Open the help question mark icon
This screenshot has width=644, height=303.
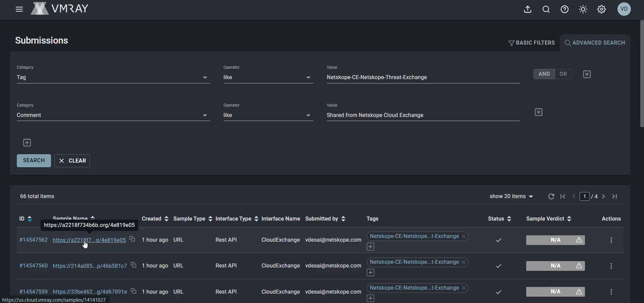pyautogui.click(x=564, y=9)
